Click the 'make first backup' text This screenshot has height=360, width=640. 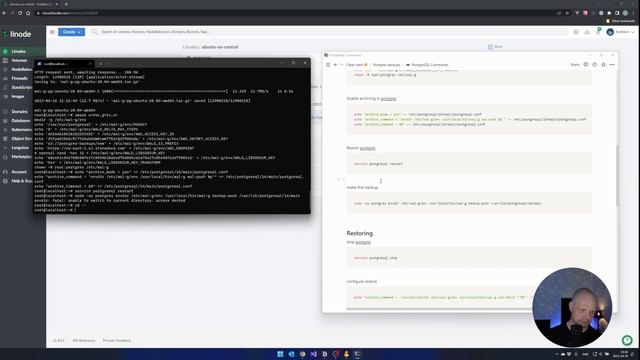pyautogui.click(x=362, y=187)
